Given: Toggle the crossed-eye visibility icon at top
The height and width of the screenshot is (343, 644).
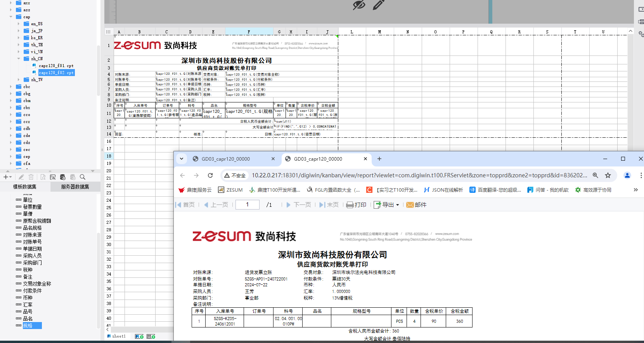Looking at the screenshot, I should tap(359, 5).
